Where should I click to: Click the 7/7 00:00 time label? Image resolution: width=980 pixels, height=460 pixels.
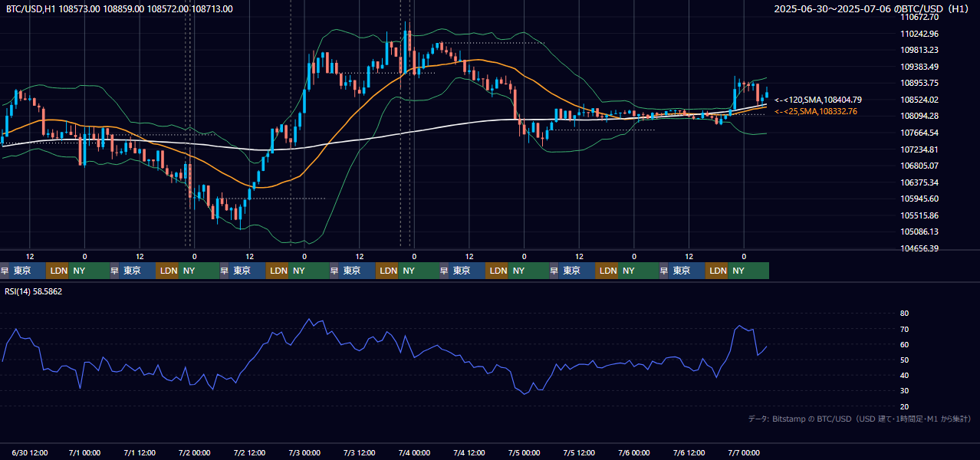744,453
